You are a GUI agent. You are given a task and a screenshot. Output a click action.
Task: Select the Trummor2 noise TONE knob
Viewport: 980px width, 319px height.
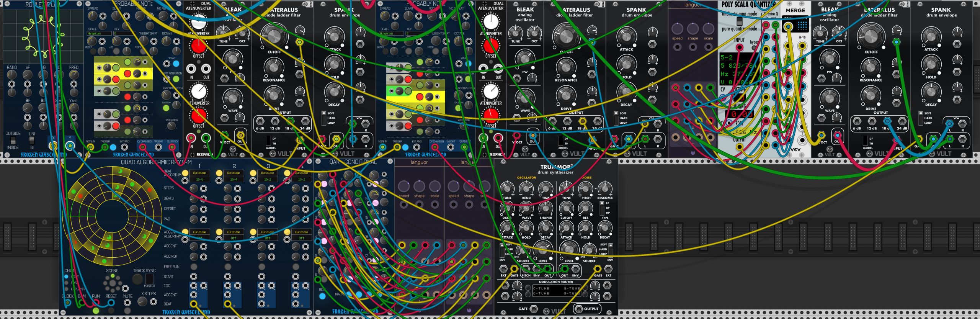click(x=566, y=188)
